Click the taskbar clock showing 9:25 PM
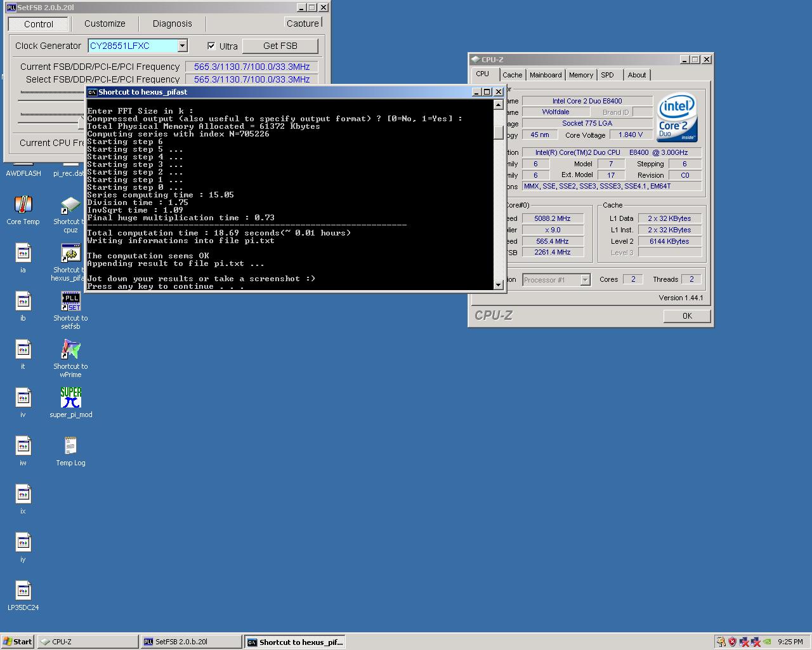 tap(790, 642)
